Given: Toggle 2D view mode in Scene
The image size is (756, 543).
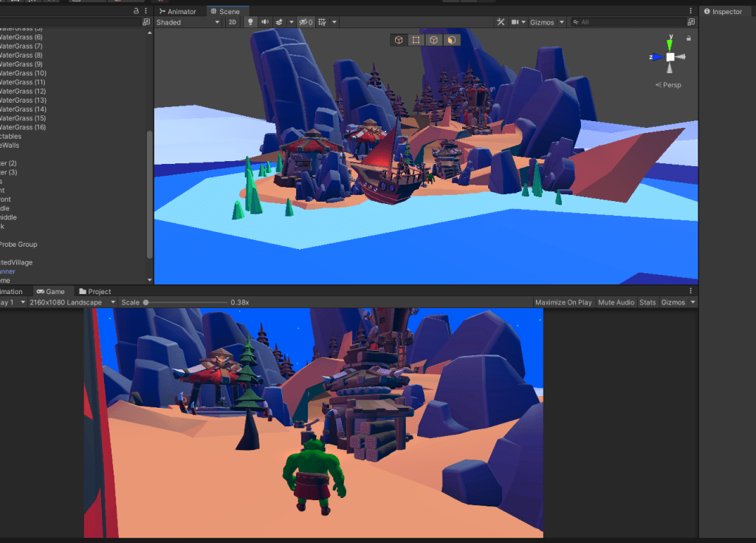Looking at the screenshot, I should click(x=233, y=22).
